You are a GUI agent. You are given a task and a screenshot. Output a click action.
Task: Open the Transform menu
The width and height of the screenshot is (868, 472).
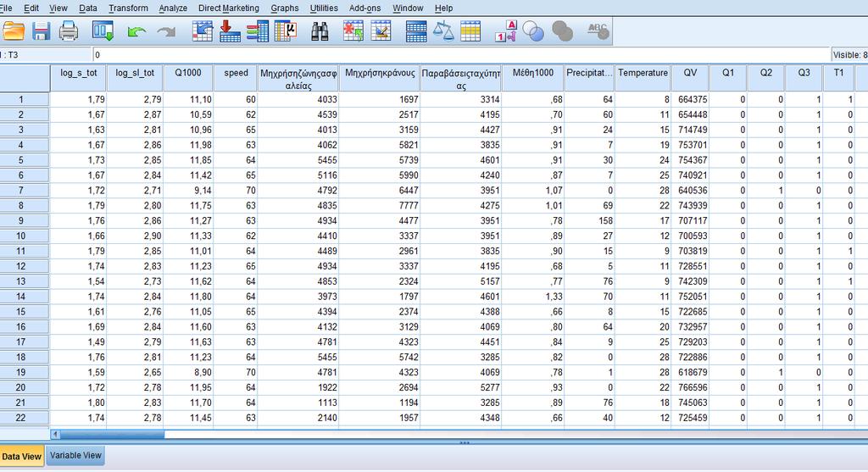pyautogui.click(x=129, y=8)
